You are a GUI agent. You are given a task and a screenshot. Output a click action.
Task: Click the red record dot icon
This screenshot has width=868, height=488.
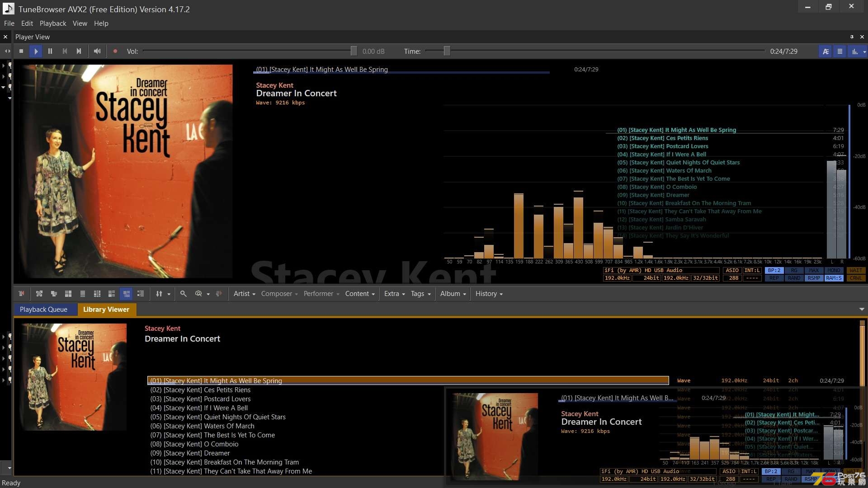tap(115, 51)
